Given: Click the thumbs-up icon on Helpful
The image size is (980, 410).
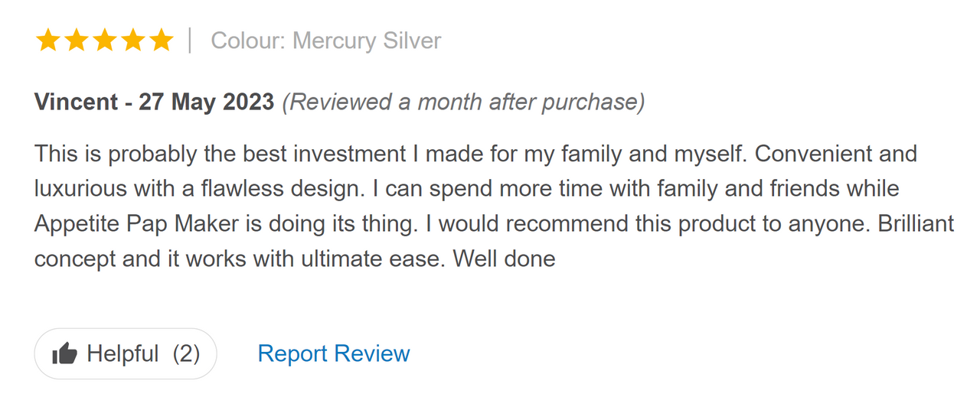Looking at the screenshot, I should point(64,354).
